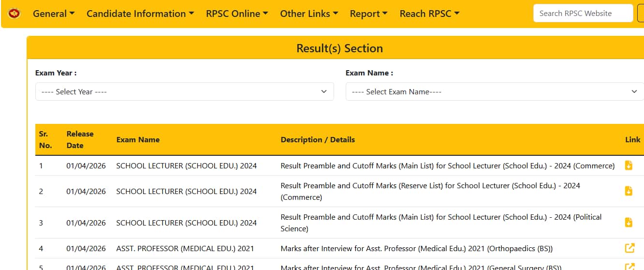Viewport: 644px width, 270px height.
Task: Expand the Select Exam Name dropdown
Action: click(x=494, y=91)
